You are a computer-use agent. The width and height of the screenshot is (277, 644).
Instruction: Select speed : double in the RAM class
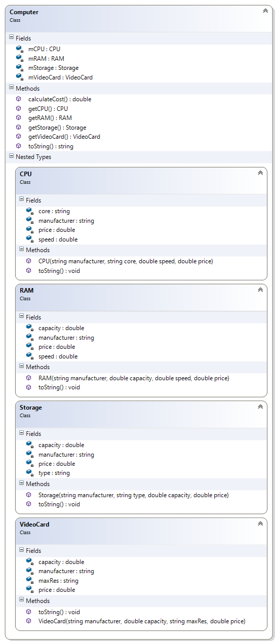(x=58, y=356)
